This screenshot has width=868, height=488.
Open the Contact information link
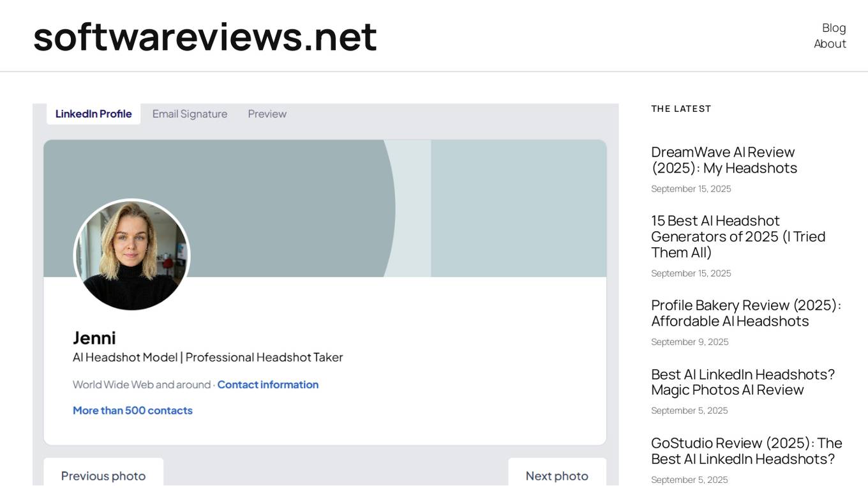[267, 385]
